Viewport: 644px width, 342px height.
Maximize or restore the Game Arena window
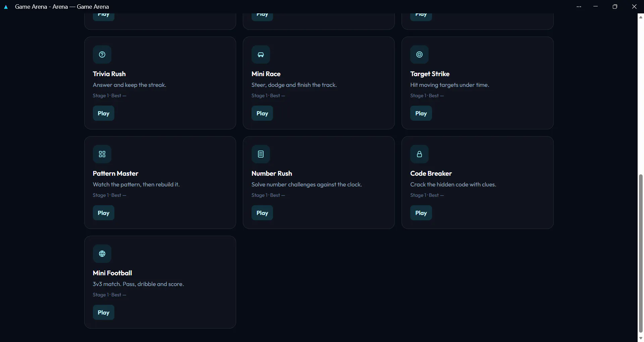click(x=615, y=7)
